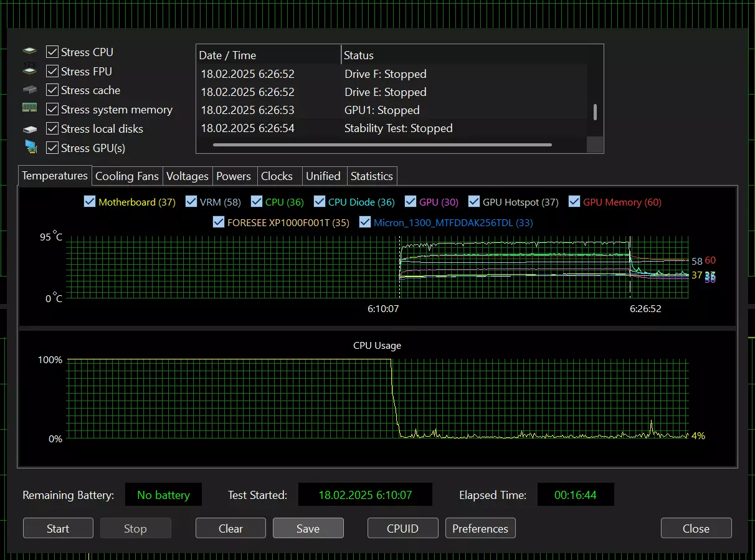Click the Stop button
The image size is (755, 560).
(135, 528)
